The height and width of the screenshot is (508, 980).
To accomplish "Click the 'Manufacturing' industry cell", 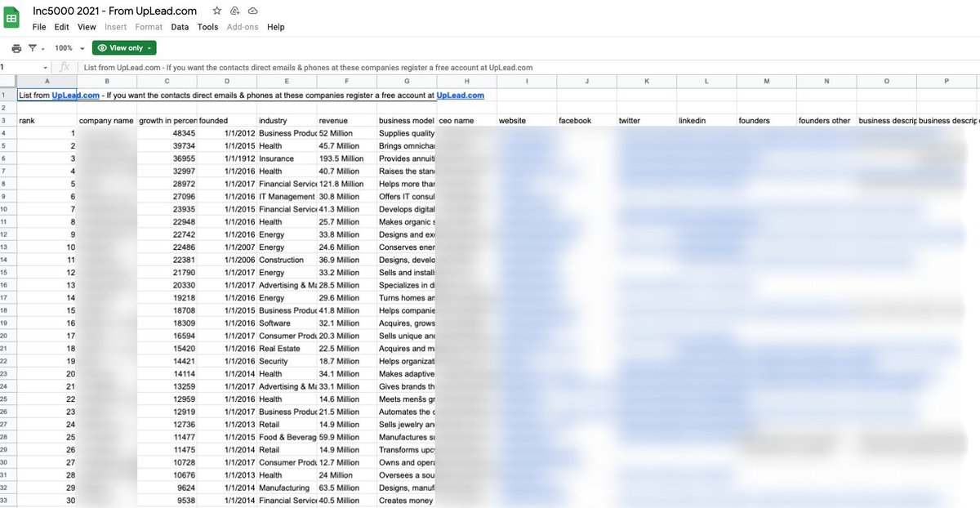I will (287, 488).
